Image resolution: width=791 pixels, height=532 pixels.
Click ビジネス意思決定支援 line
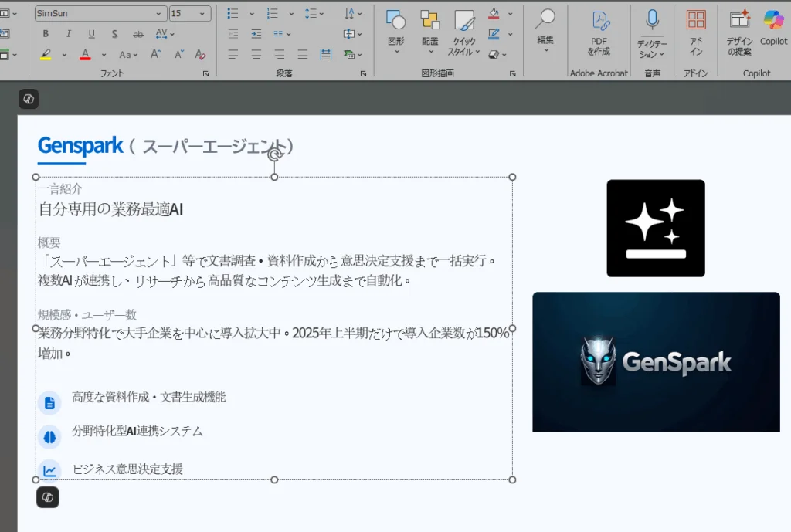click(127, 469)
